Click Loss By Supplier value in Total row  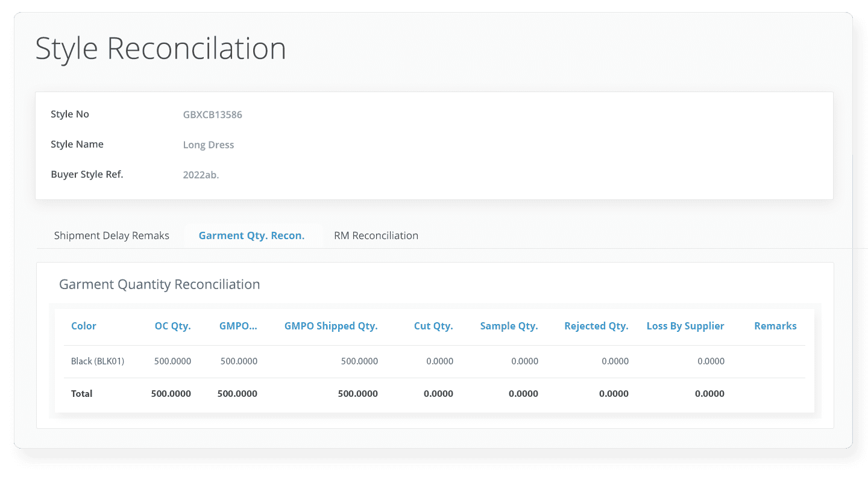click(x=709, y=393)
